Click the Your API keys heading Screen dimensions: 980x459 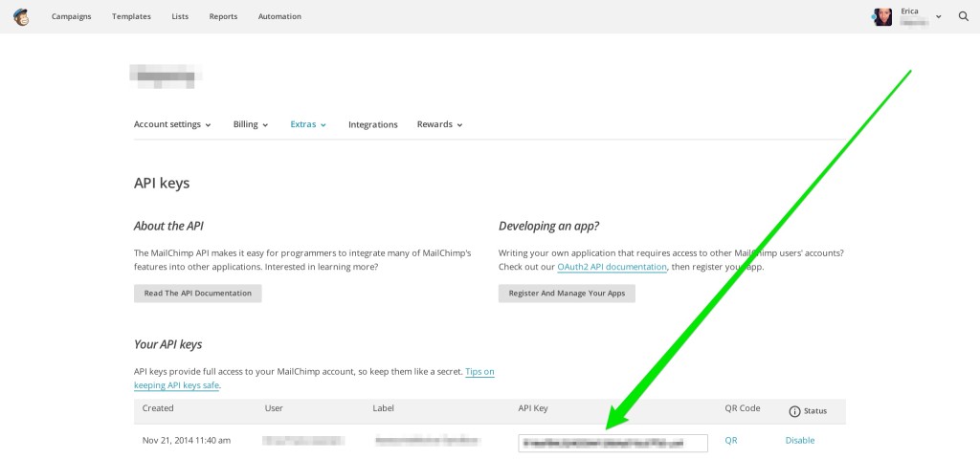pyautogui.click(x=168, y=344)
